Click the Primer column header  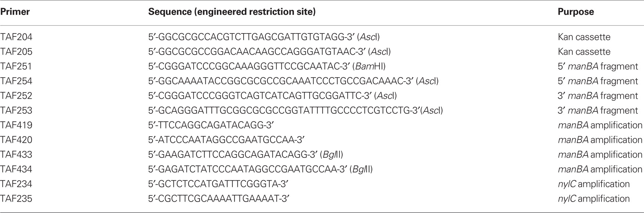[15, 12]
